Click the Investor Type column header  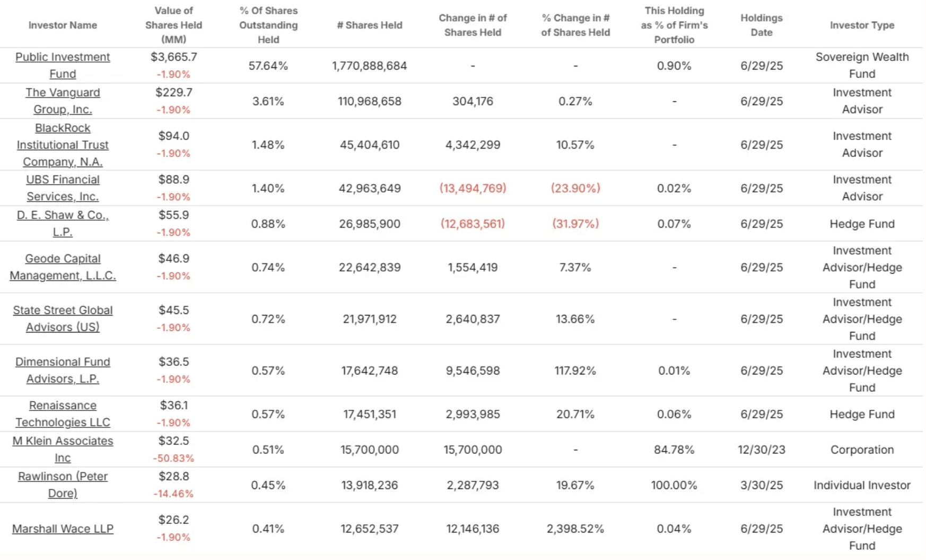862,25
